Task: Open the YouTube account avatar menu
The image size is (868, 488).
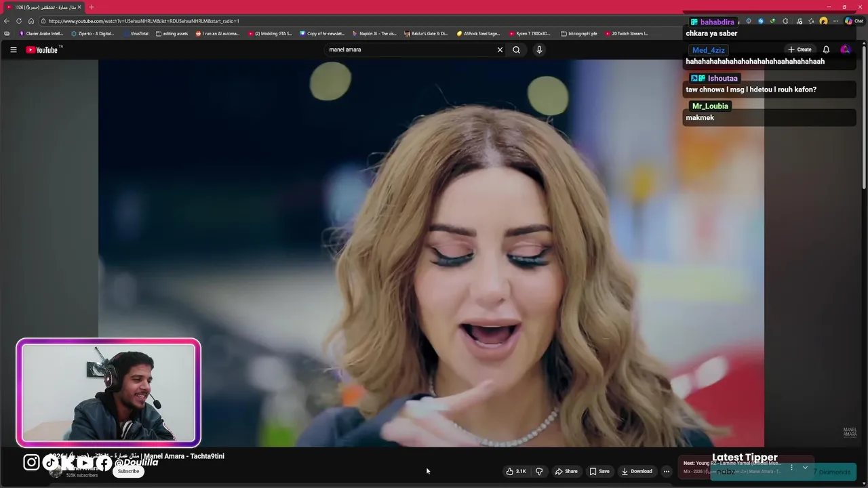Action: pos(845,49)
